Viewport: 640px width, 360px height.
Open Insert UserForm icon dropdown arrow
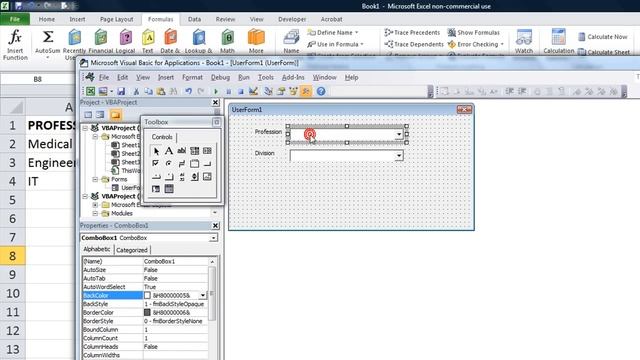(111, 91)
